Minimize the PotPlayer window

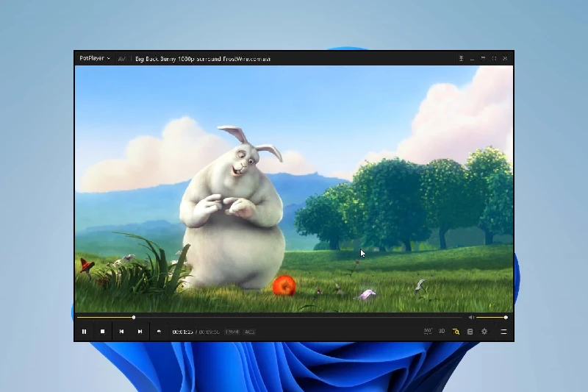pyautogui.click(x=472, y=59)
